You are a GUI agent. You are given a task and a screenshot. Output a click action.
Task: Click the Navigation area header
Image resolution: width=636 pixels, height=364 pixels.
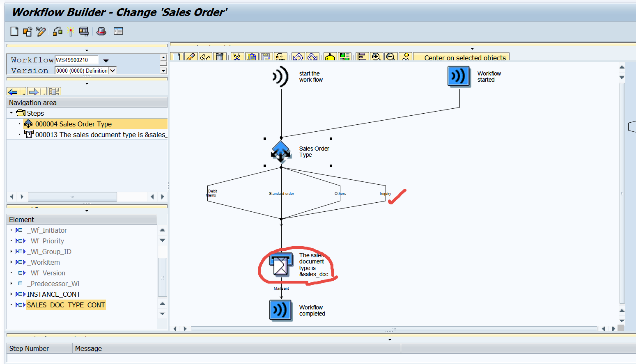point(87,103)
